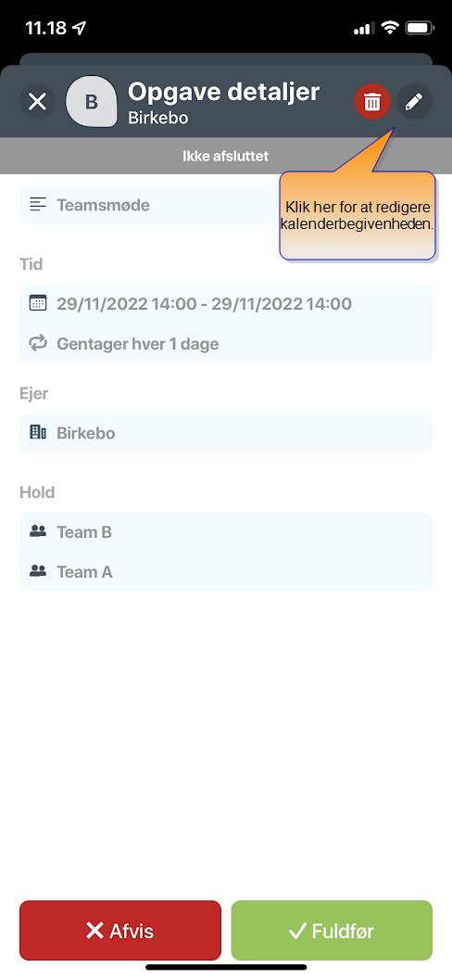The width and height of the screenshot is (452, 980).
Task: Reject the task with the Afvis button
Action: pyautogui.click(x=120, y=931)
